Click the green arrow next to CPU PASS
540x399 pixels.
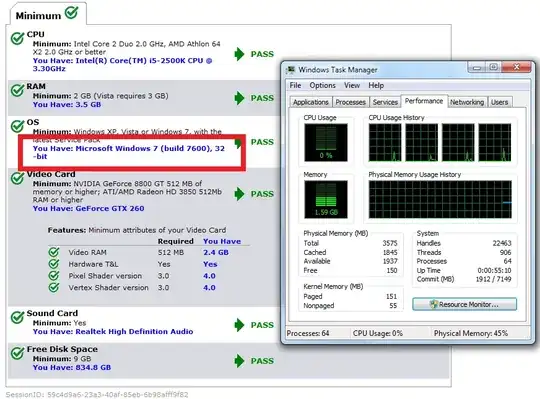pos(239,54)
